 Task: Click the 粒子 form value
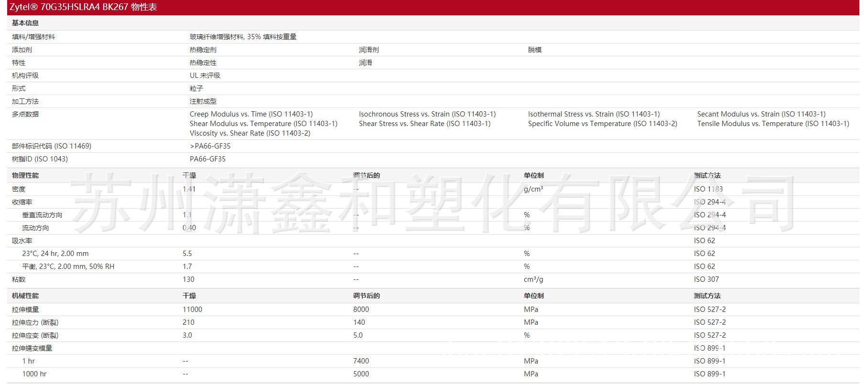pos(196,88)
